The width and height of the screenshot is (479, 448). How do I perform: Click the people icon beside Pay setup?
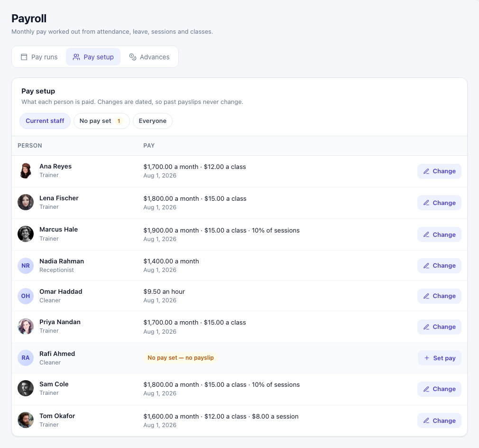click(x=76, y=57)
